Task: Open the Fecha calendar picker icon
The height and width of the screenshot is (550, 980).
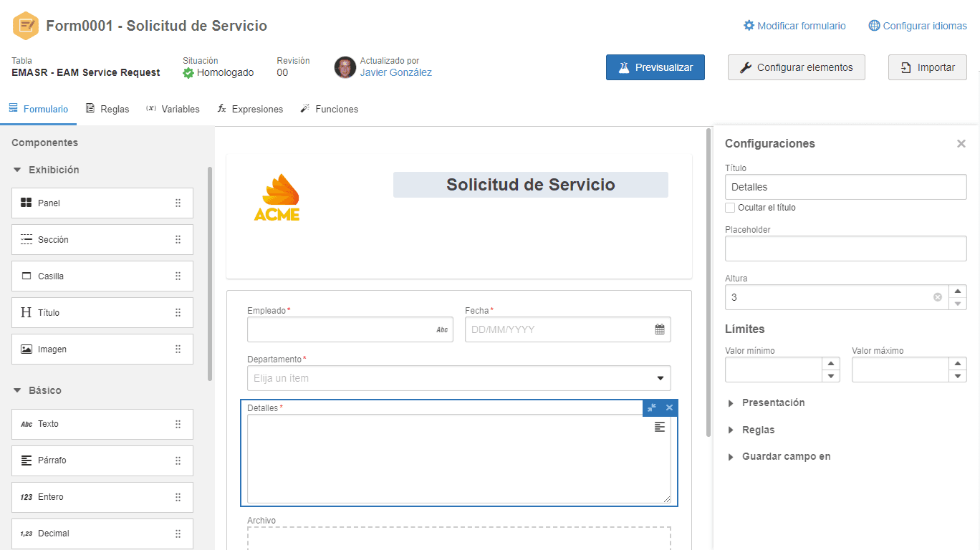Action: point(660,329)
